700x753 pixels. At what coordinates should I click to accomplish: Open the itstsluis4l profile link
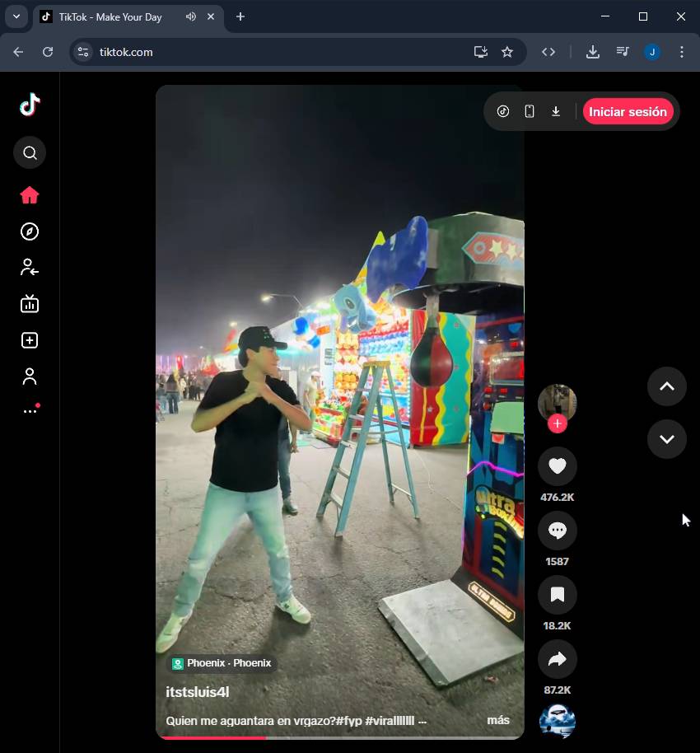click(198, 692)
